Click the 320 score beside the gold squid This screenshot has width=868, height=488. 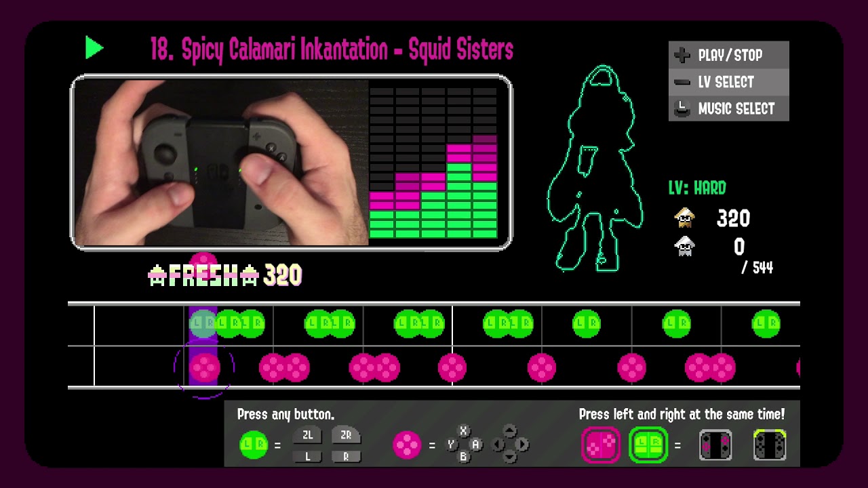coord(733,218)
